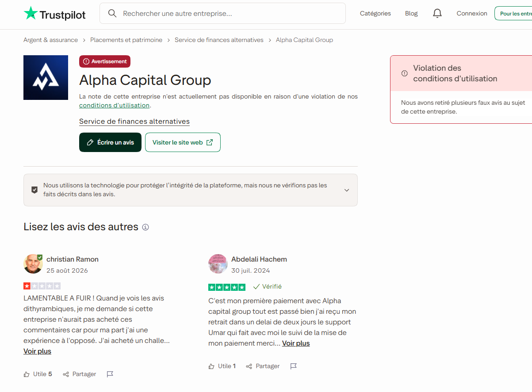Click the Alpha Capital Group page title
This screenshot has height=392, width=532.
145,80
